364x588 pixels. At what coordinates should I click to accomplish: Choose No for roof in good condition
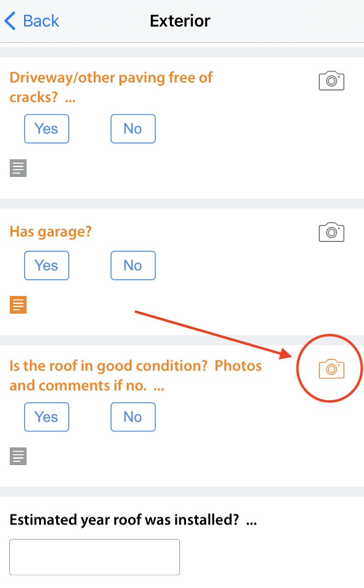(133, 417)
